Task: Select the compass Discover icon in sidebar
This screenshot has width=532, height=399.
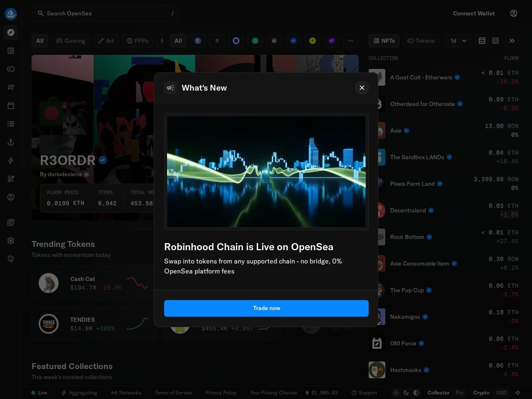Action: click(11, 32)
